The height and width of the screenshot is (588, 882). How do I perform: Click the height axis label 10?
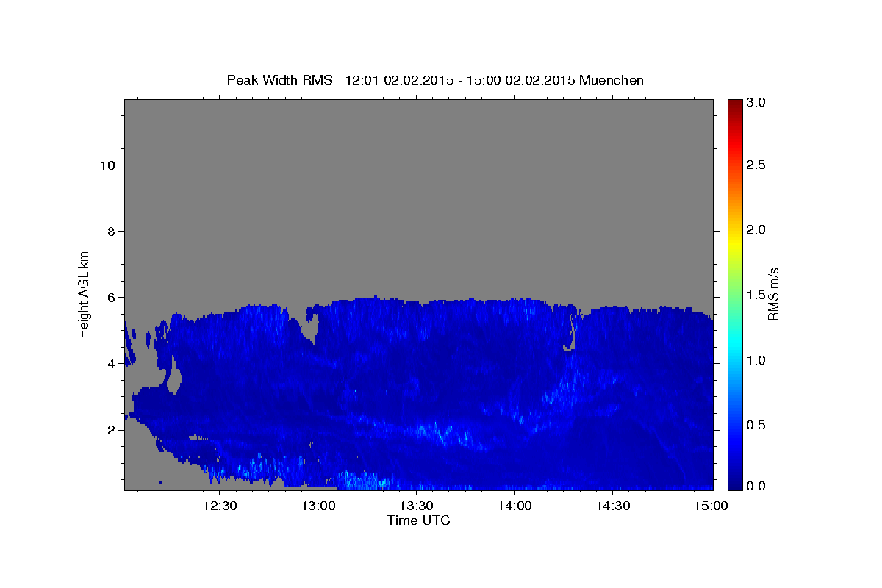pos(108,165)
